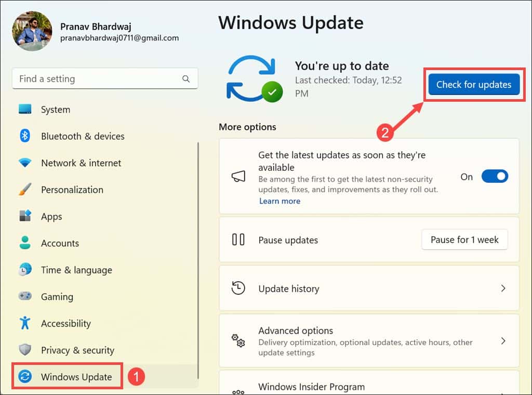This screenshot has width=532, height=395.
Task: Click the large Windows Update page heading
Action: 291,23
